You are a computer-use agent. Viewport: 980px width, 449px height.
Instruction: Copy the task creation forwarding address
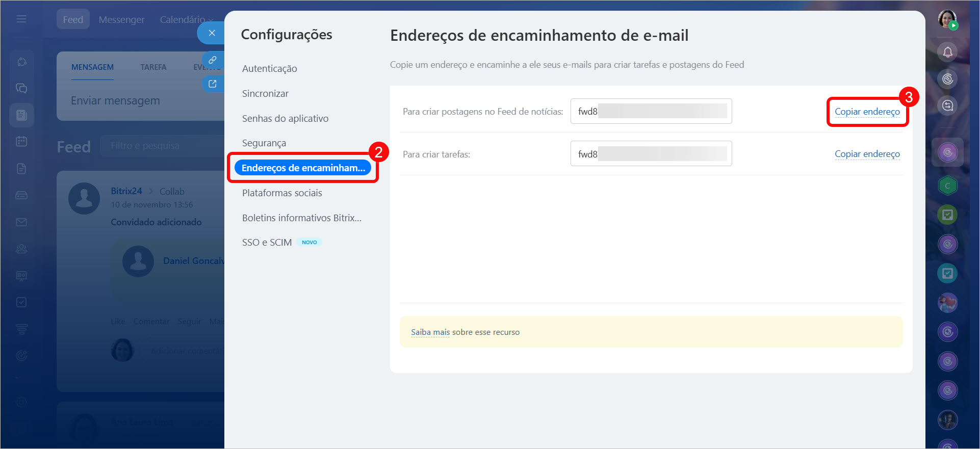[867, 154]
